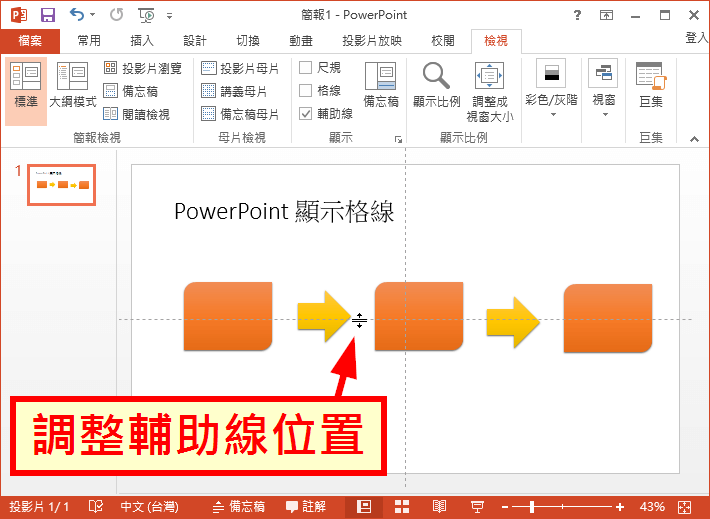Select slide 1 thumbnail

(x=62, y=185)
